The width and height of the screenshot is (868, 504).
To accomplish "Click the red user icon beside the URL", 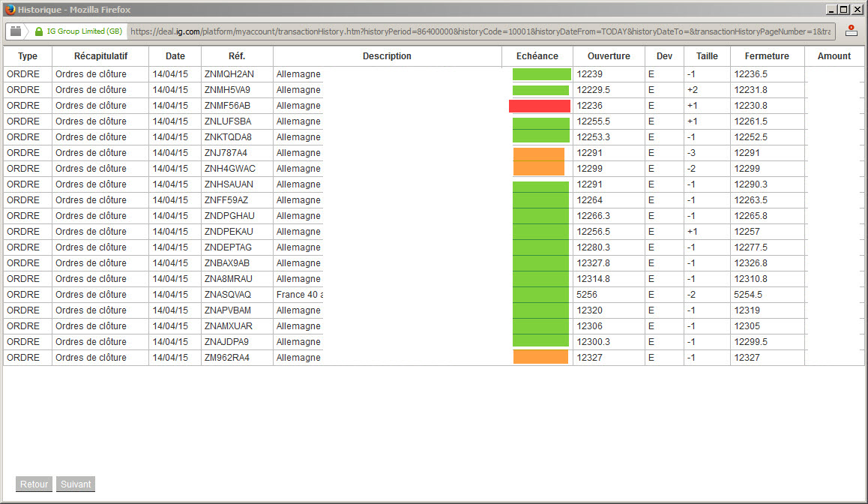I will click(852, 31).
